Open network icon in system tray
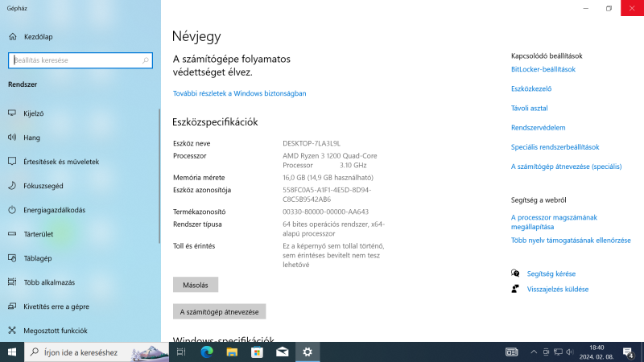The width and height of the screenshot is (644, 362). (558, 352)
